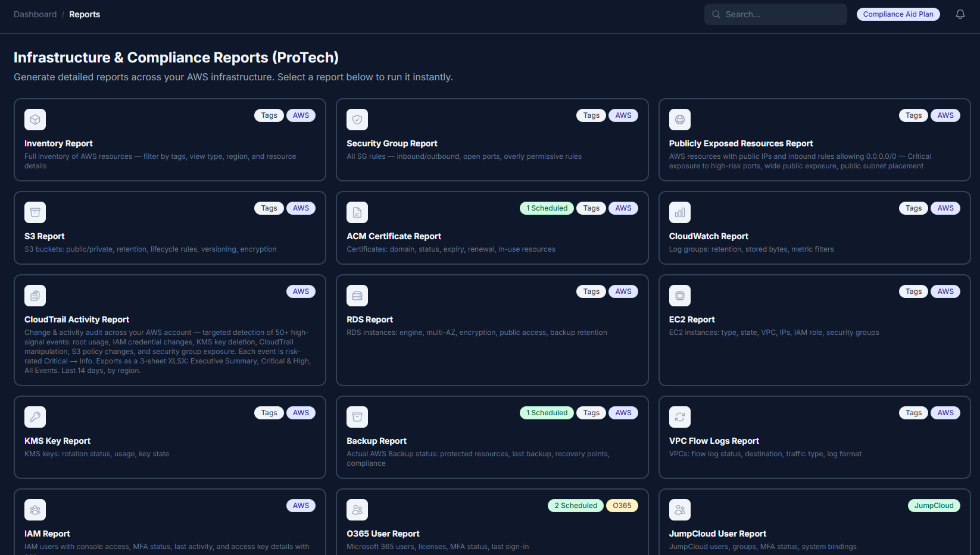
Task: Click the Tags badge on VPC Flow Logs Report
Action: [x=914, y=413]
